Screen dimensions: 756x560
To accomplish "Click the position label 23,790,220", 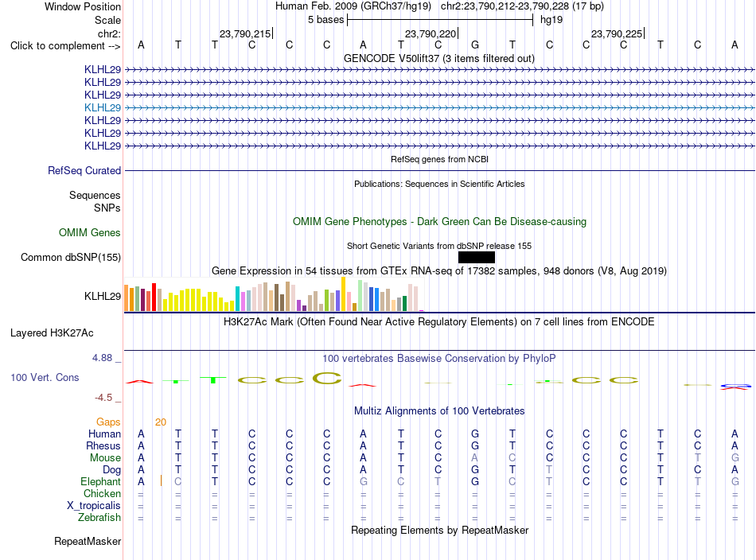I will tap(431, 33).
